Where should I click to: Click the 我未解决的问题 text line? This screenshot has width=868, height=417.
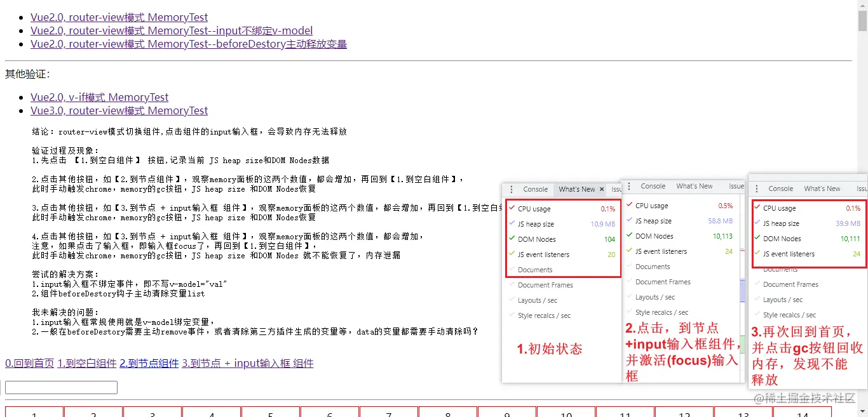pos(66,312)
